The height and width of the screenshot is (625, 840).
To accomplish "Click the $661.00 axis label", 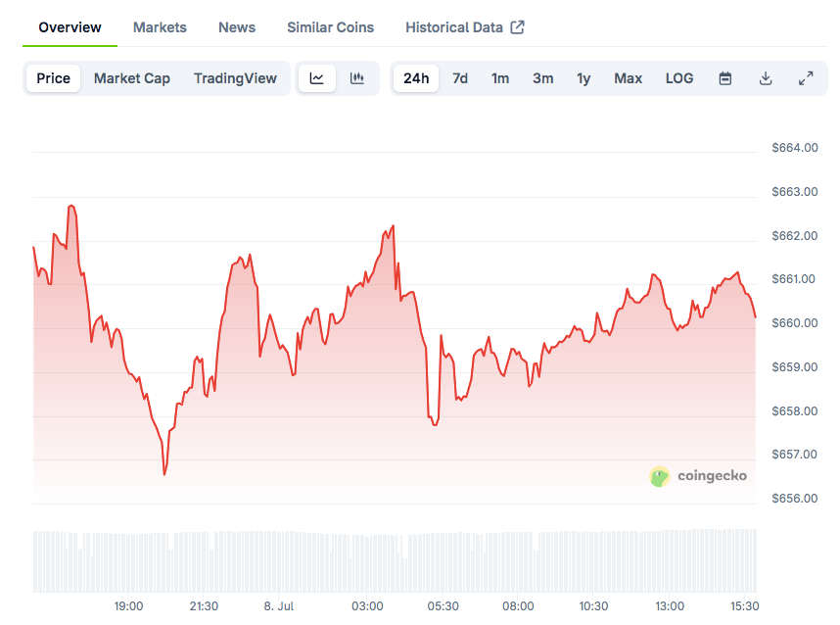I will click(x=793, y=279).
